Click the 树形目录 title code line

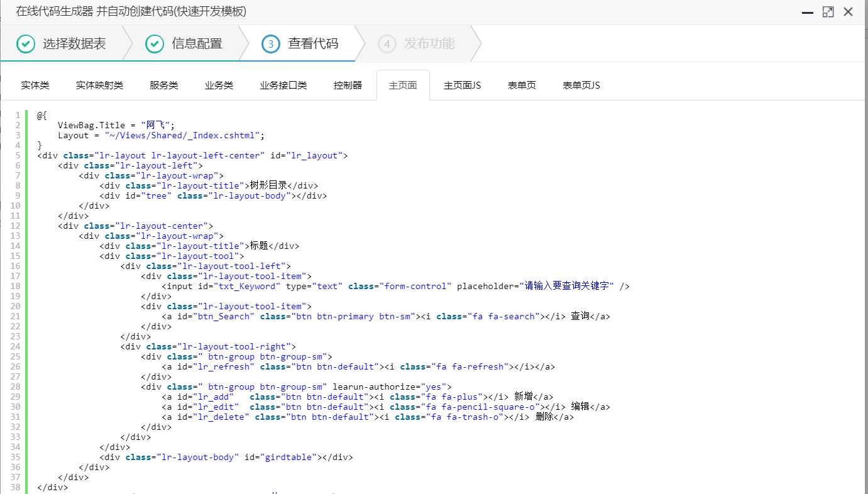point(209,185)
